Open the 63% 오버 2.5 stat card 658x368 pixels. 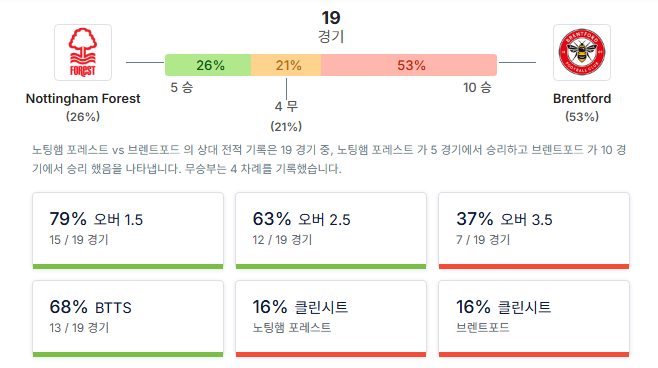click(x=331, y=230)
